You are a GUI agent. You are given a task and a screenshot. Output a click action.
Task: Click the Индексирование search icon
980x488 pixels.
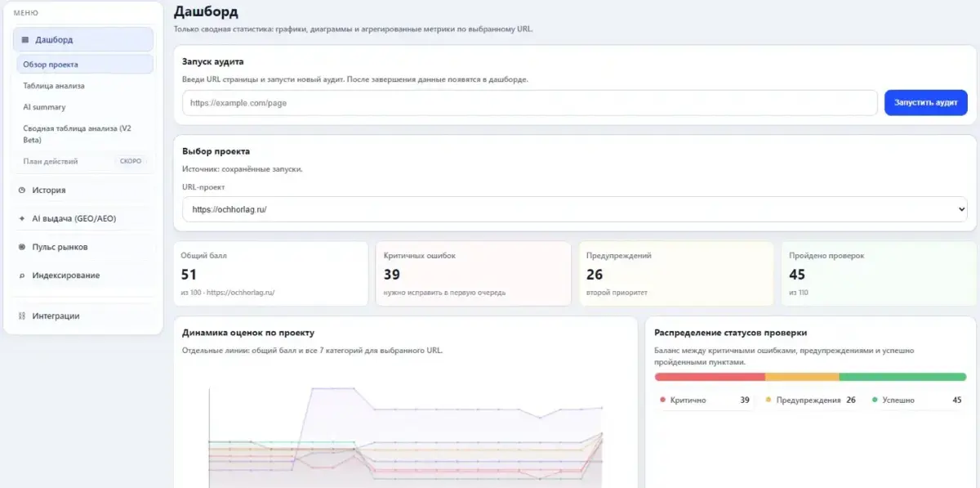click(x=22, y=275)
